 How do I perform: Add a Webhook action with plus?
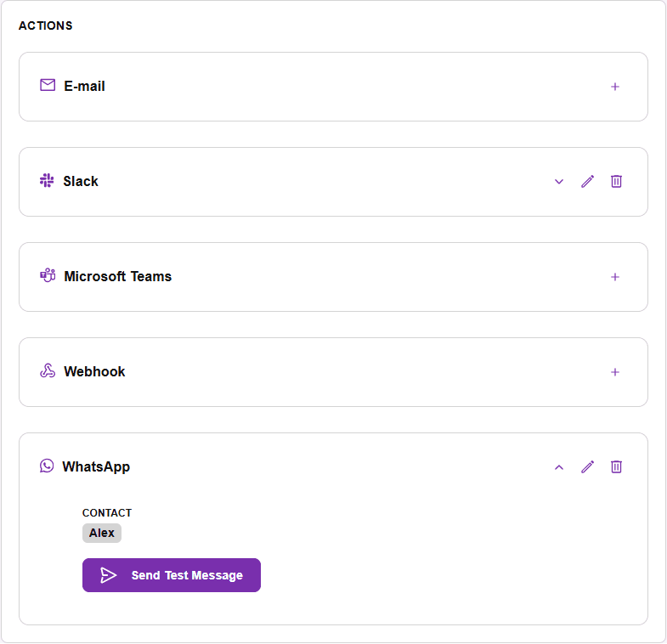click(x=614, y=372)
